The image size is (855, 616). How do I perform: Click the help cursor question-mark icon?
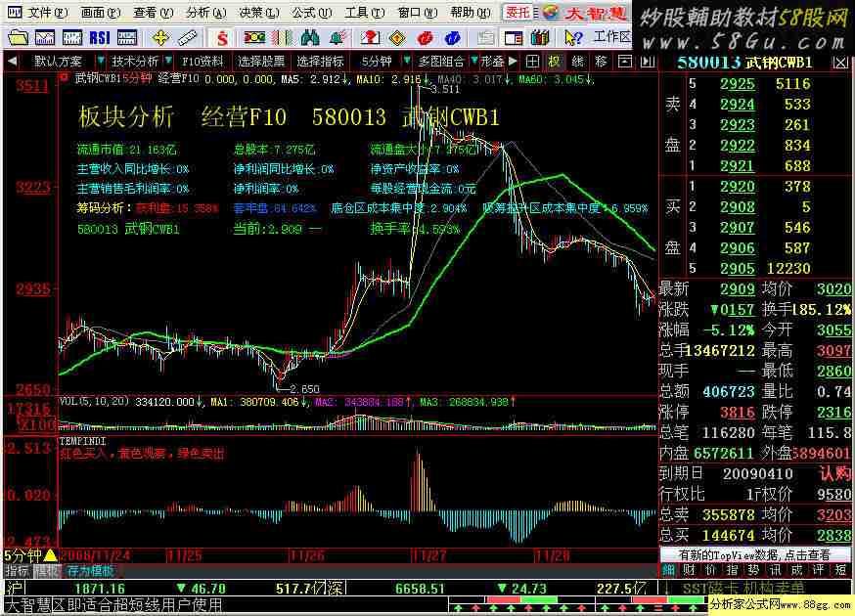573,37
